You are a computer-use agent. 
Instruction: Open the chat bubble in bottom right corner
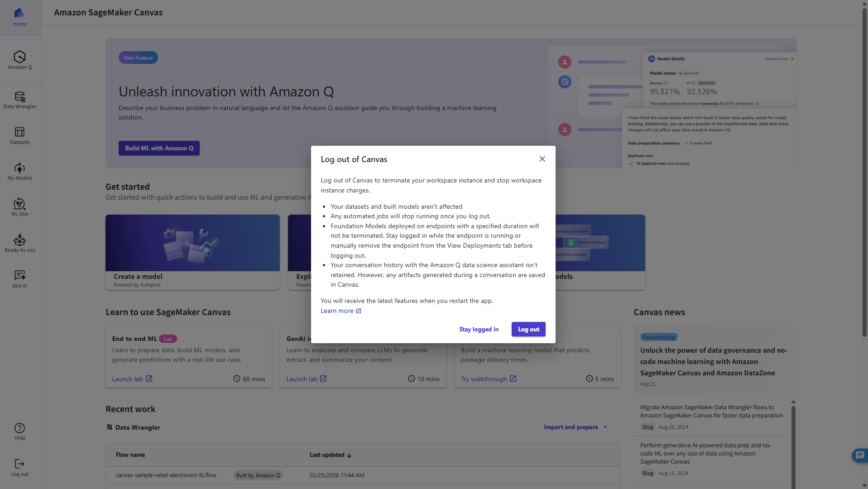[859, 455]
